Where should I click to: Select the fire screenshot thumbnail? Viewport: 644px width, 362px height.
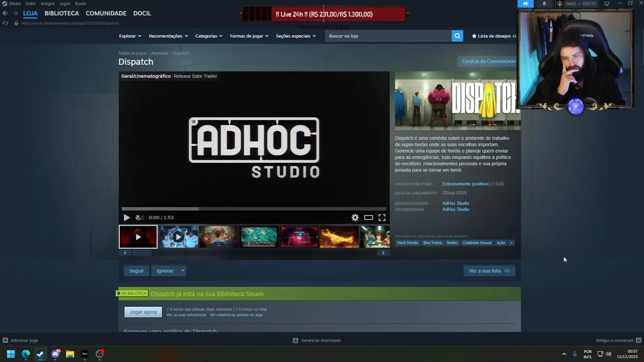click(339, 237)
